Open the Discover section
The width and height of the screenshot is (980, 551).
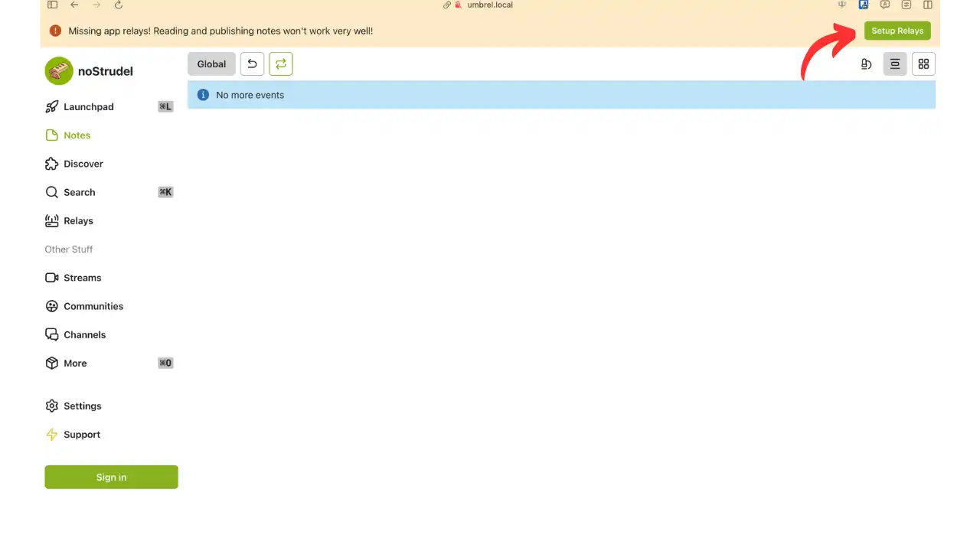[83, 164]
